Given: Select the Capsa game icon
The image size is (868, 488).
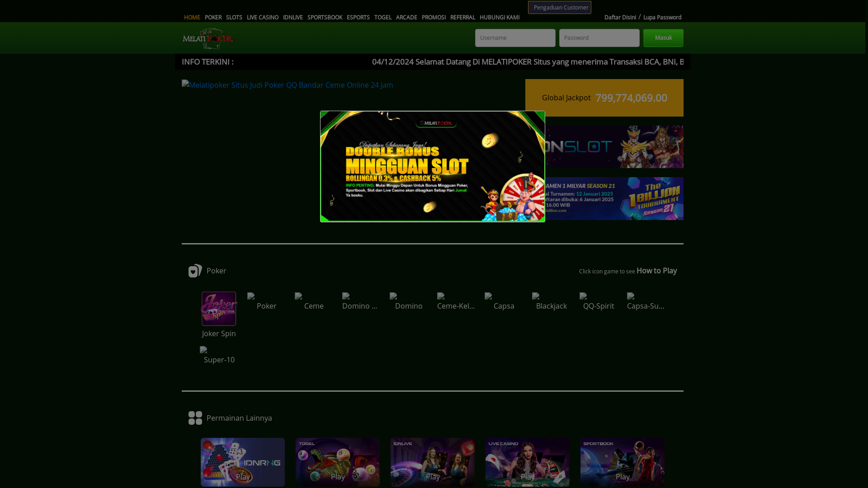Looking at the screenshot, I should pos(504,302).
